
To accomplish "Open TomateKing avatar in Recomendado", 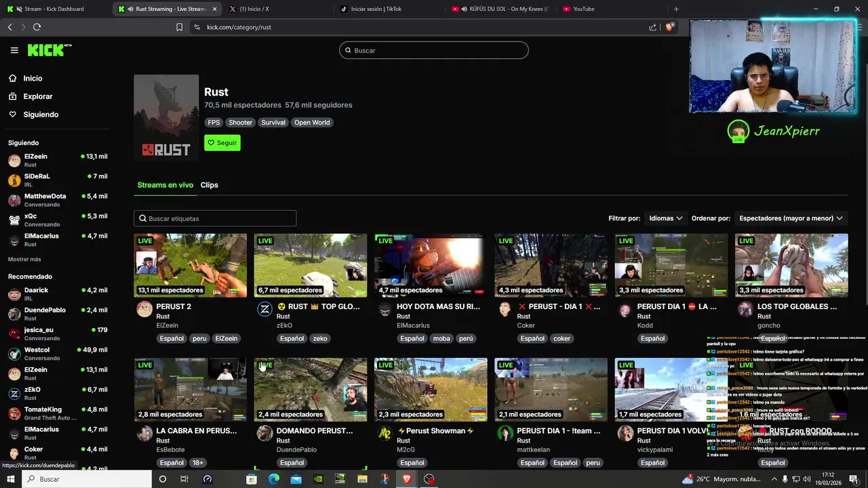I will pos(14,413).
